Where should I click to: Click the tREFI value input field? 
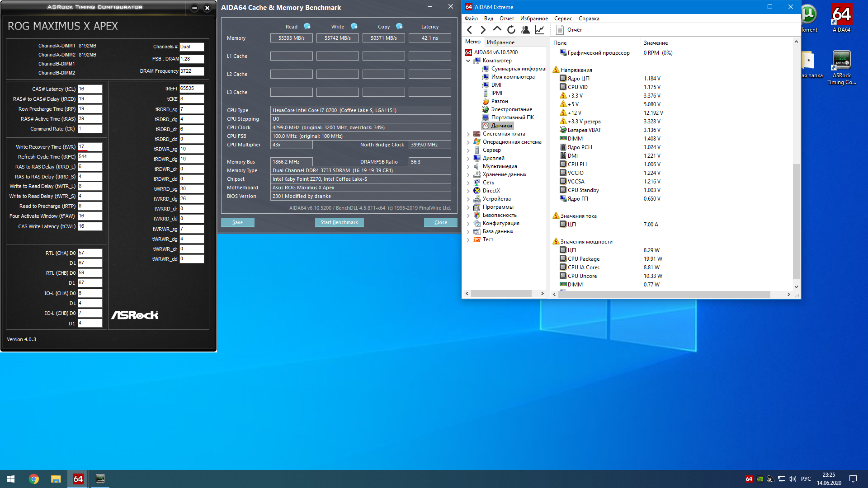(x=192, y=89)
